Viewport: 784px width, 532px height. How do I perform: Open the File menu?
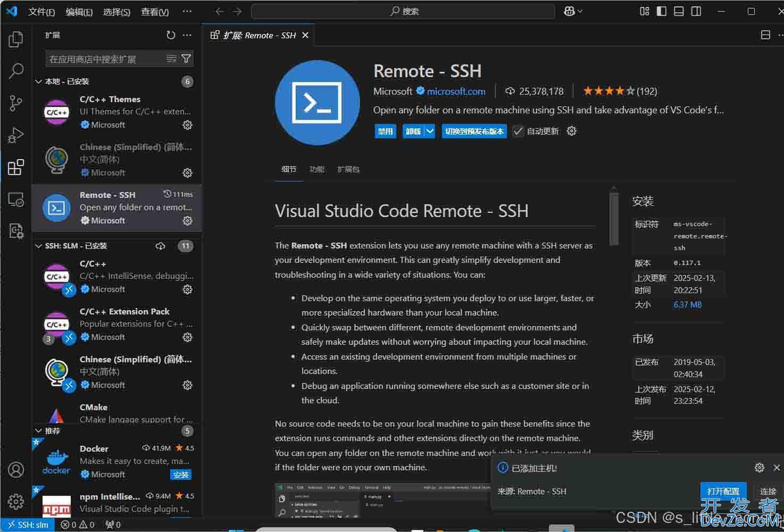[x=41, y=12]
